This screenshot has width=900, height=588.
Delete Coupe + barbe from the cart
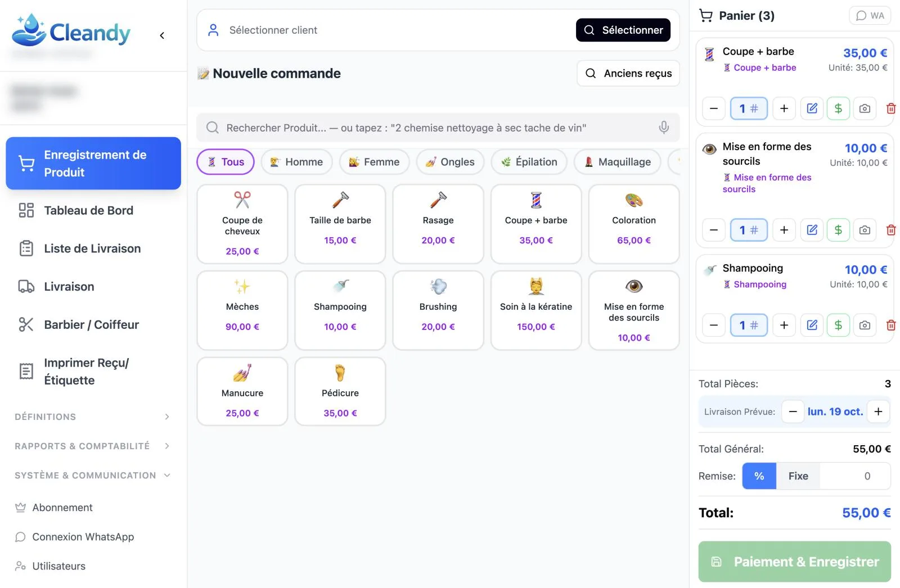tap(891, 108)
